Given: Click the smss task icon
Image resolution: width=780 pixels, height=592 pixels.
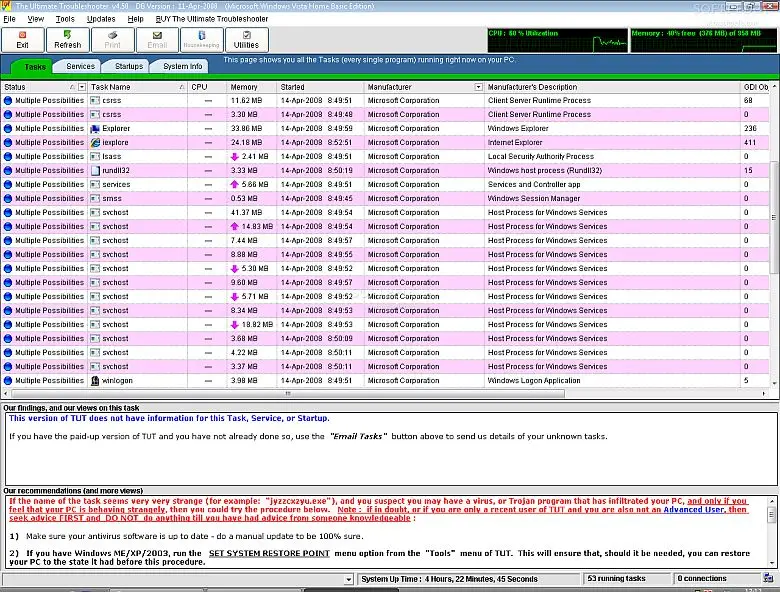Looking at the screenshot, I should pyautogui.click(x=95, y=198).
